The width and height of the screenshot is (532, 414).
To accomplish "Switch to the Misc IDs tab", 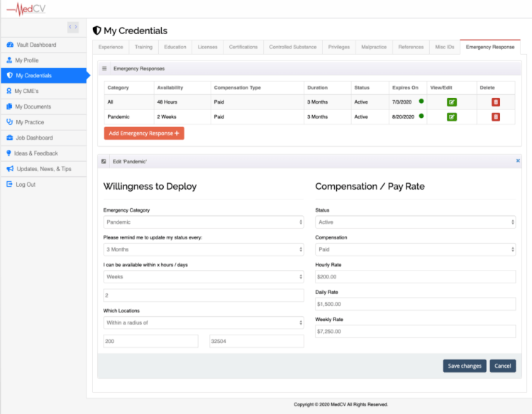I will 445,47.
